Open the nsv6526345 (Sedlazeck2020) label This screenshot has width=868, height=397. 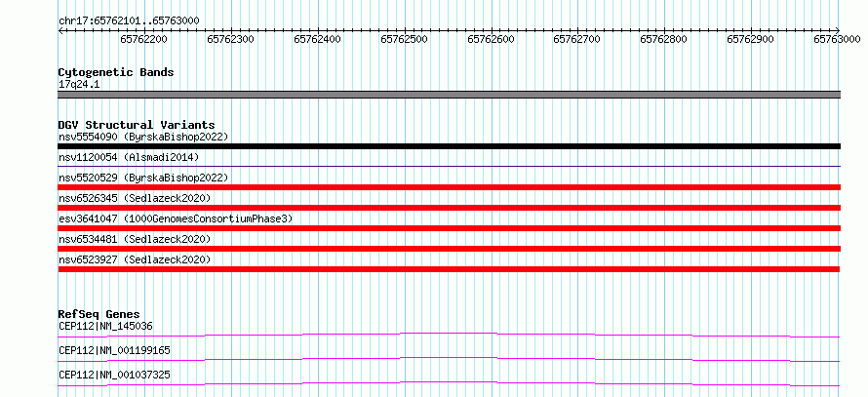(x=135, y=198)
